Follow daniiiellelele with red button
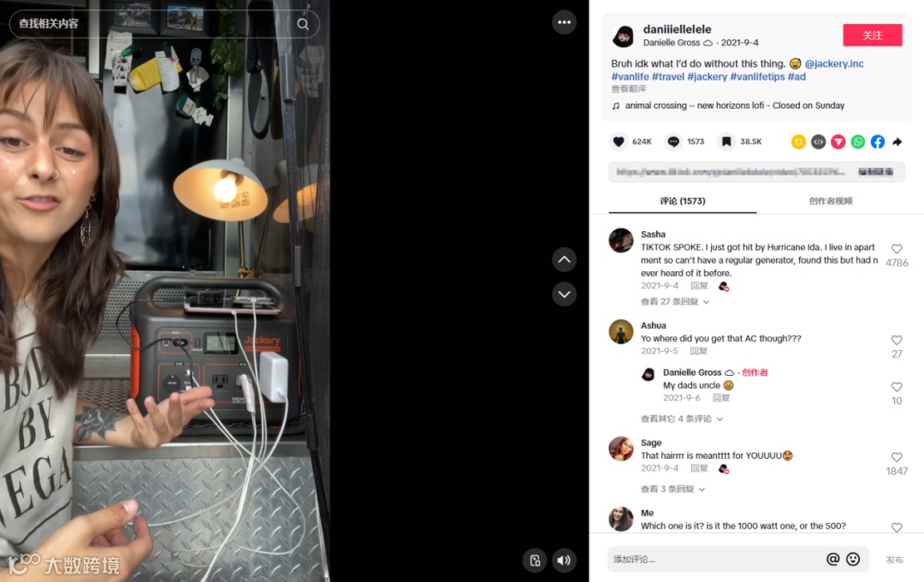The image size is (924, 582). tap(872, 35)
